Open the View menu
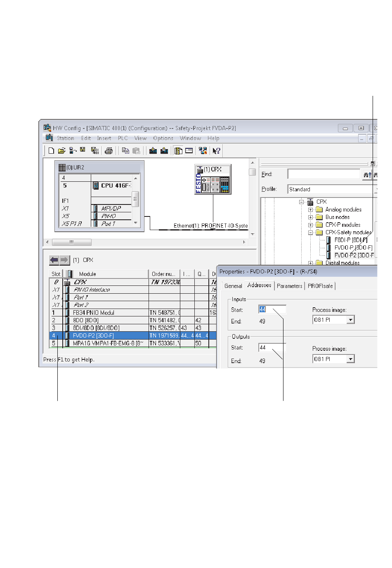This screenshot has height=568, width=392. [x=140, y=138]
